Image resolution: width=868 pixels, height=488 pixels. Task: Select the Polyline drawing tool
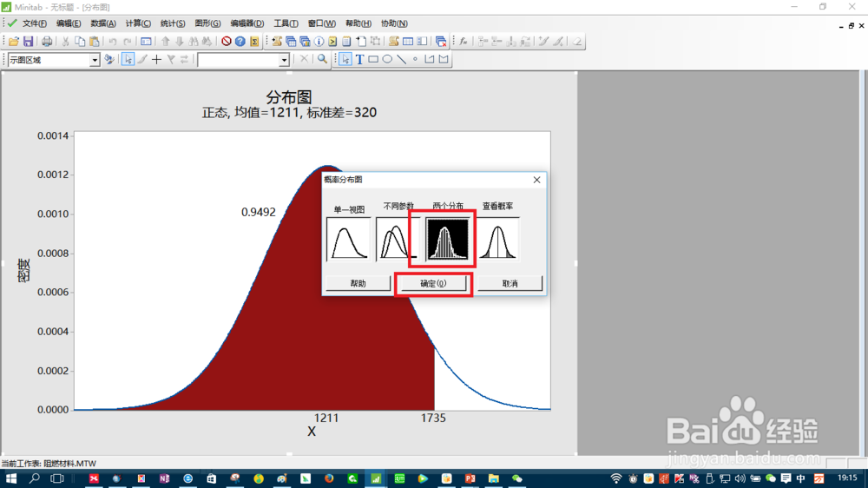(x=430, y=59)
